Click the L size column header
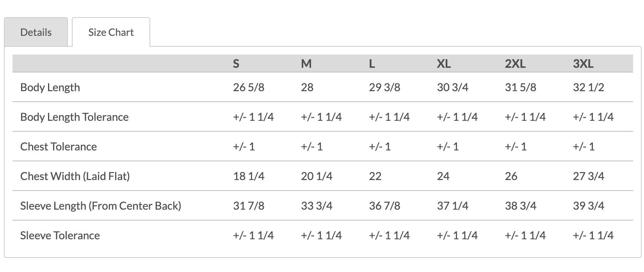 [372, 64]
